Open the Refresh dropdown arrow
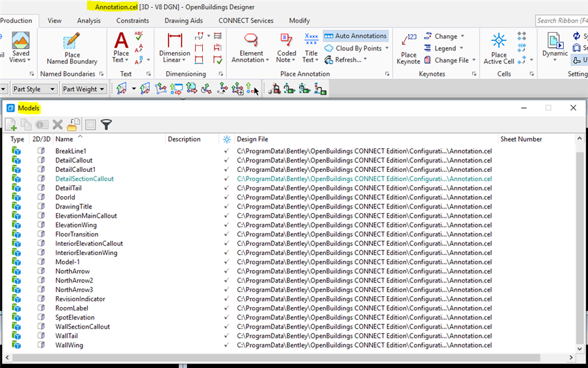Screen dimensions: 588x368 pos(365,59)
